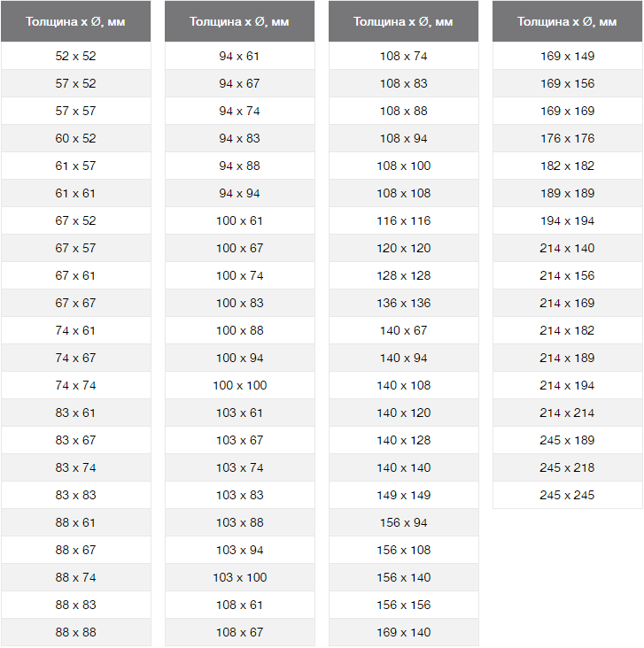Click the table header above 169 x 149
Image resolution: width=644 pixels, height=648 pixels.
point(567,21)
